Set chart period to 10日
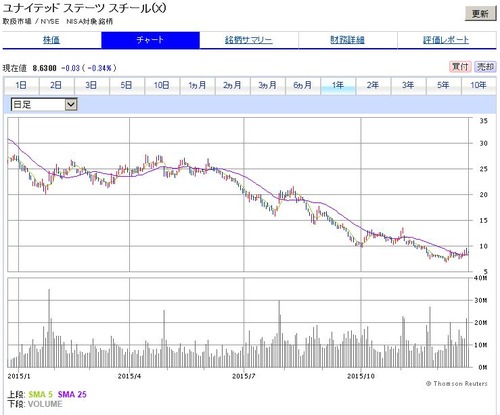The height and width of the screenshot is (415, 500). pyautogui.click(x=162, y=86)
